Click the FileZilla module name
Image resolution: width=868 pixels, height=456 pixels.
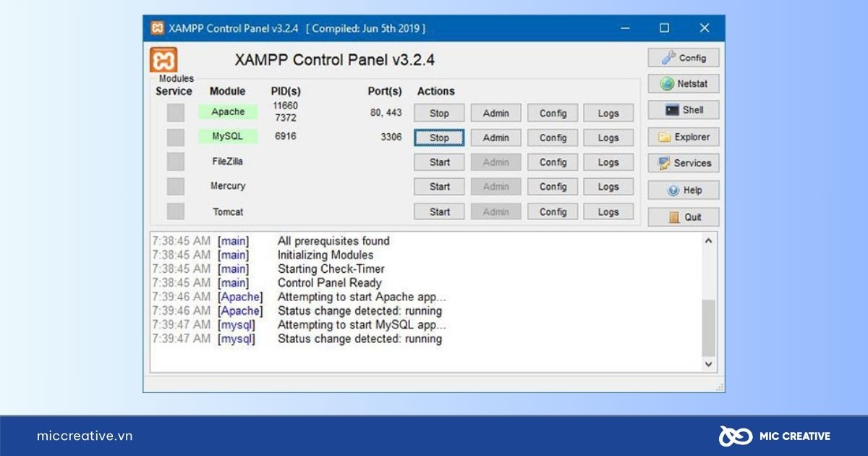click(228, 161)
